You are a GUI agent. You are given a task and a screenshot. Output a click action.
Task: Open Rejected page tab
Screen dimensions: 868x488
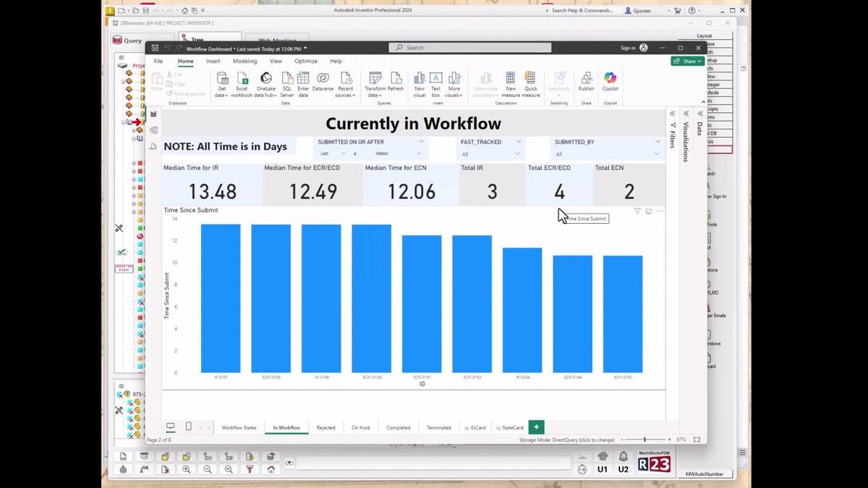point(325,428)
